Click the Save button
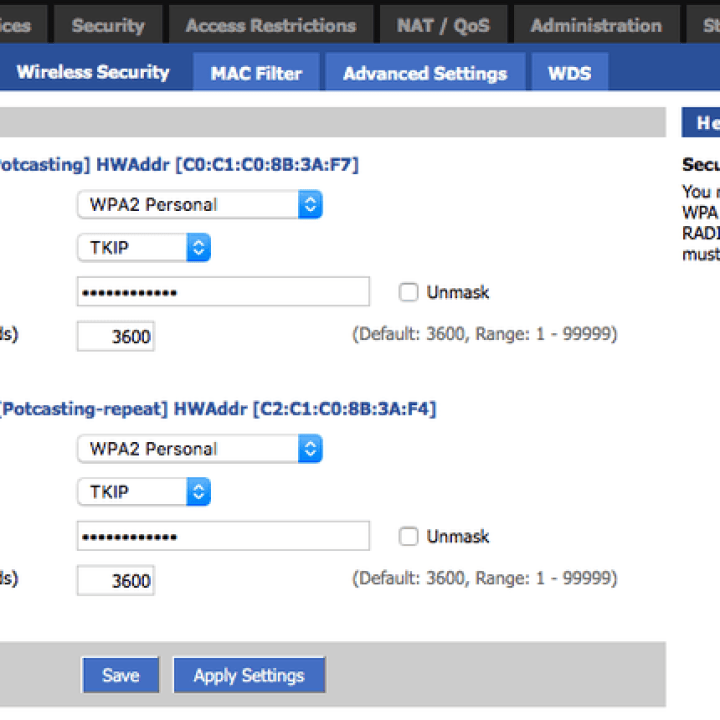Image resolution: width=720 pixels, height=720 pixels. [121, 675]
